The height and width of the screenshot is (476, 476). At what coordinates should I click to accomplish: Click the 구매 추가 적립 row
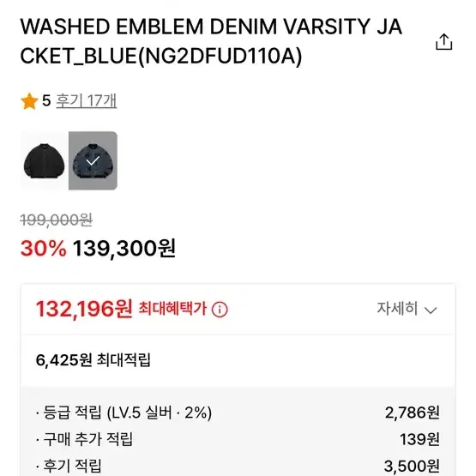click(x=238, y=439)
